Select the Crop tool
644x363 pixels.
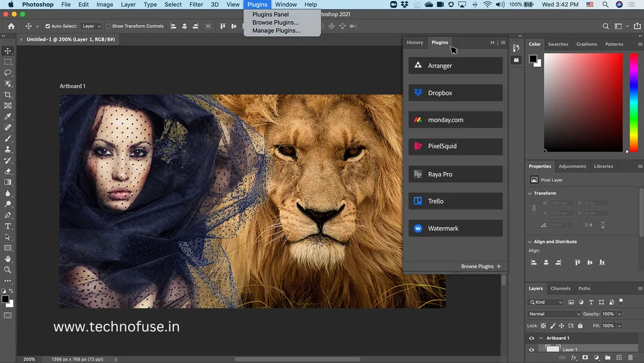(x=8, y=95)
